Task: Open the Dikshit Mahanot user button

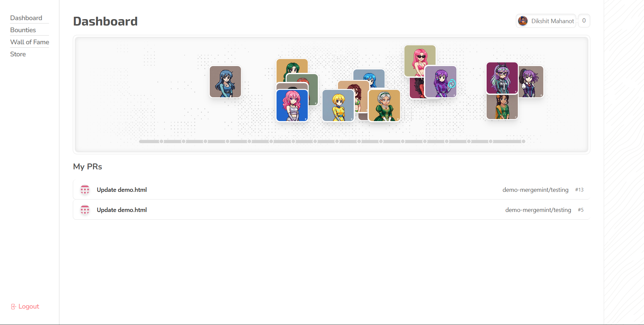Action: [546, 21]
